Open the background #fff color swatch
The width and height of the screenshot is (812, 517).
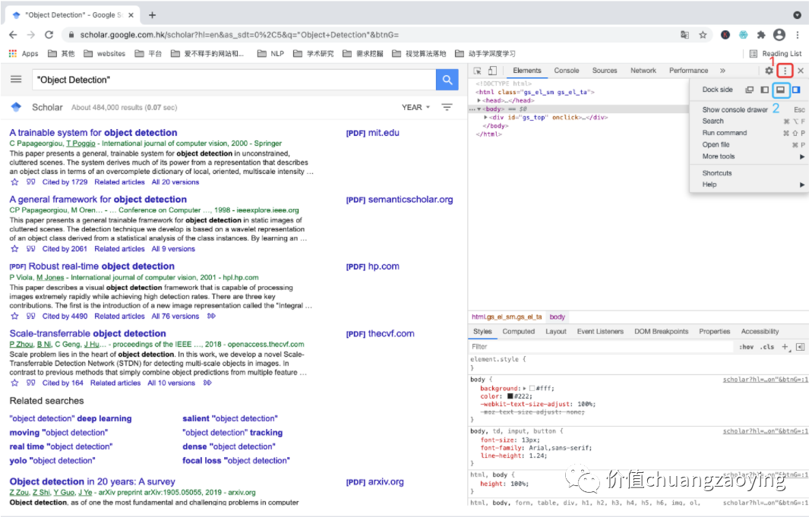coord(532,388)
